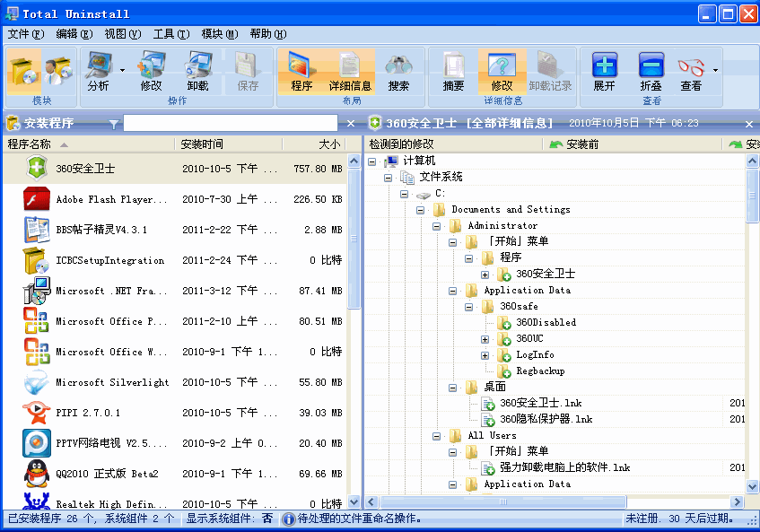This screenshot has height=532, width=760.
Task: Click the horizontal scrollbar in details pane
Action: coord(503,501)
